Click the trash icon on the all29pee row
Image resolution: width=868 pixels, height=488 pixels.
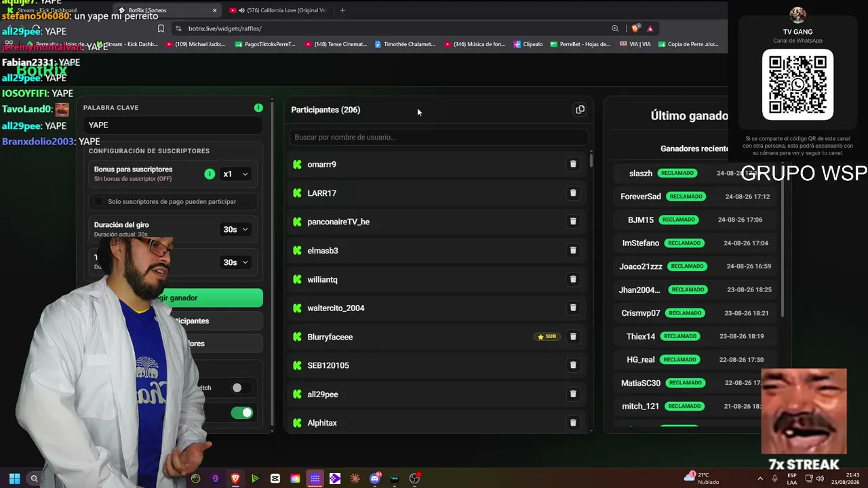coord(573,394)
